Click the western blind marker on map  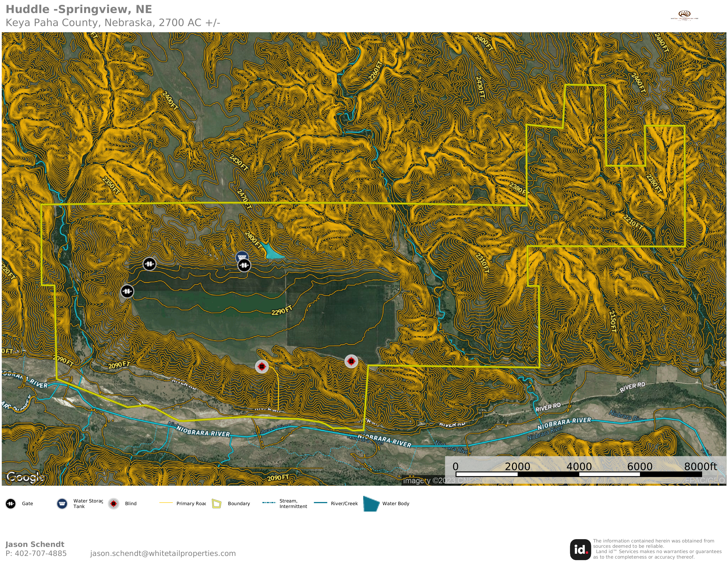pos(262,367)
